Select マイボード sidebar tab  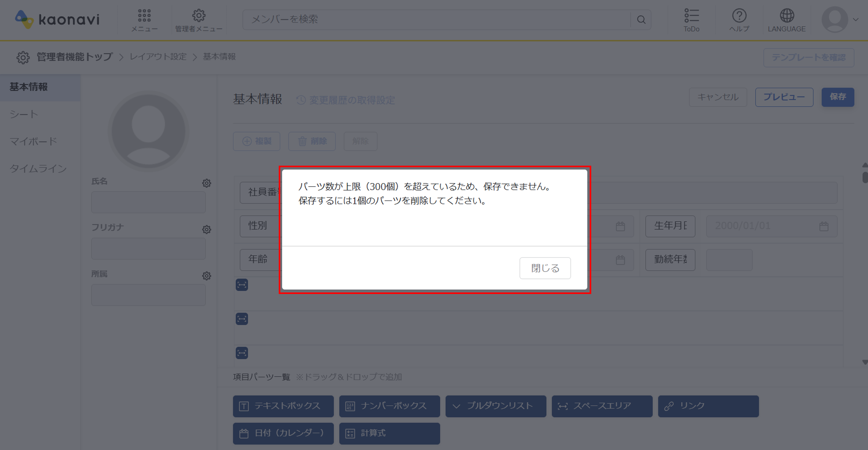[x=40, y=141]
